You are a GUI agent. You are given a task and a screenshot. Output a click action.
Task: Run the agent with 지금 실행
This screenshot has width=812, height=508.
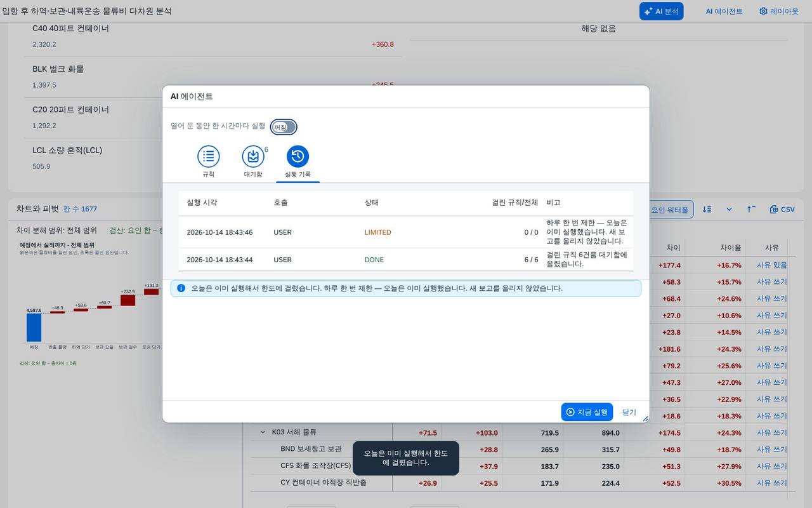[587, 412]
